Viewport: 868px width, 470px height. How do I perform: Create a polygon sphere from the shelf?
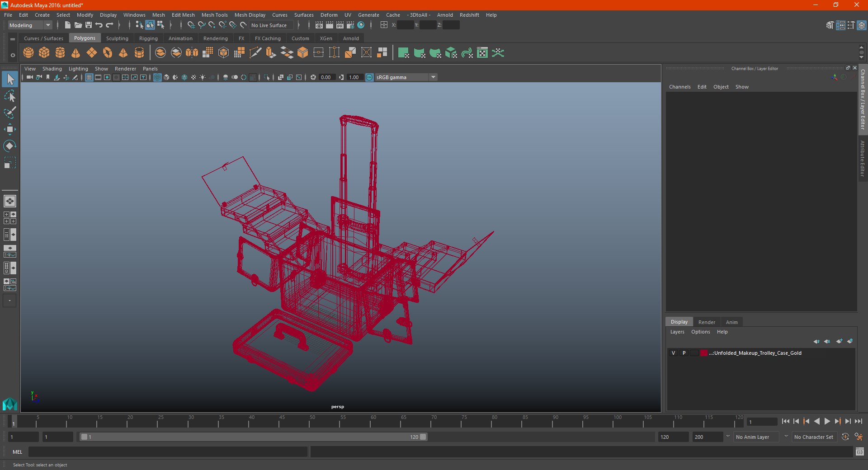coord(28,53)
